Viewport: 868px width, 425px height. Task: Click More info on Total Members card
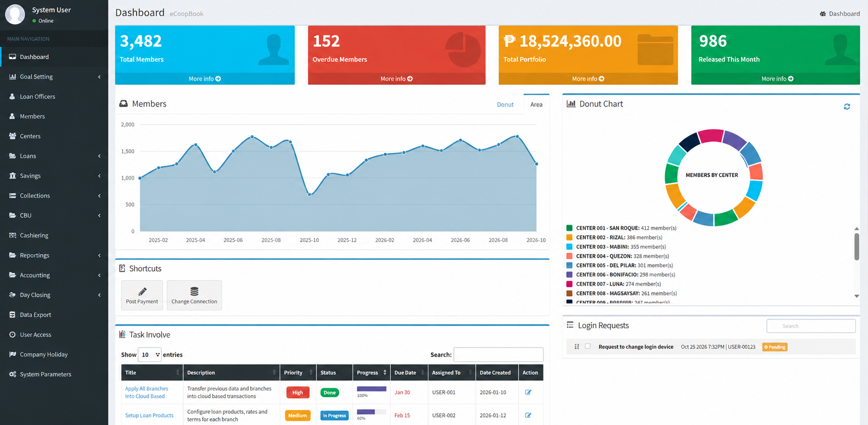click(x=205, y=79)
